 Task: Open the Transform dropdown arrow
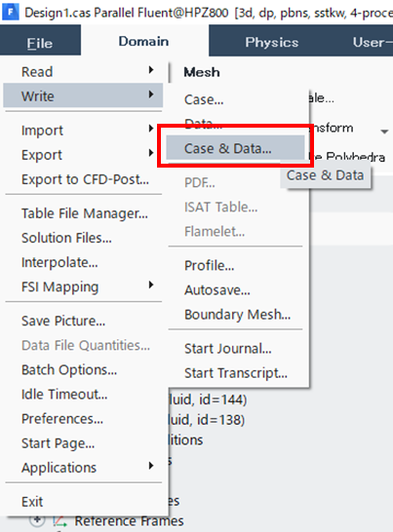[384, 132]
